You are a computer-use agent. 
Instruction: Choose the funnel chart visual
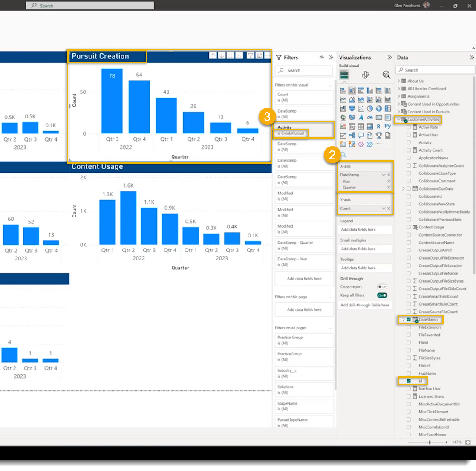352,109
